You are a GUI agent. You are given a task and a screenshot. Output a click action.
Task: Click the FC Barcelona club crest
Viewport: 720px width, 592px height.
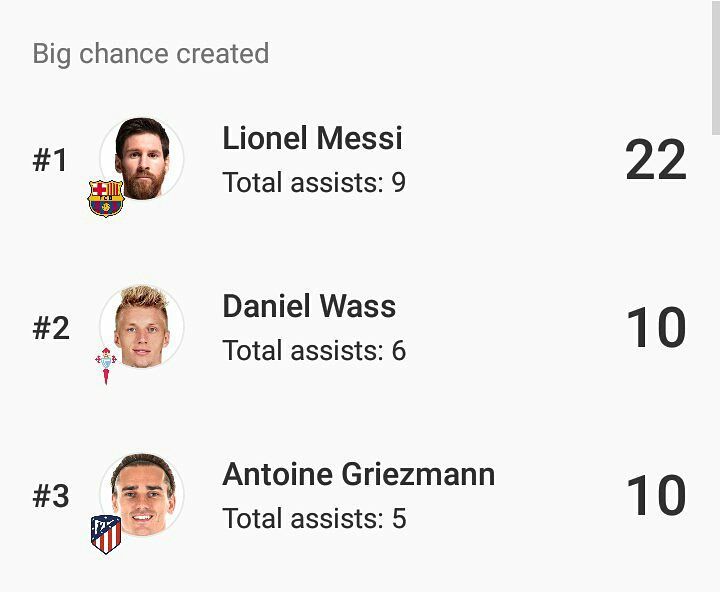coord(106,198)
